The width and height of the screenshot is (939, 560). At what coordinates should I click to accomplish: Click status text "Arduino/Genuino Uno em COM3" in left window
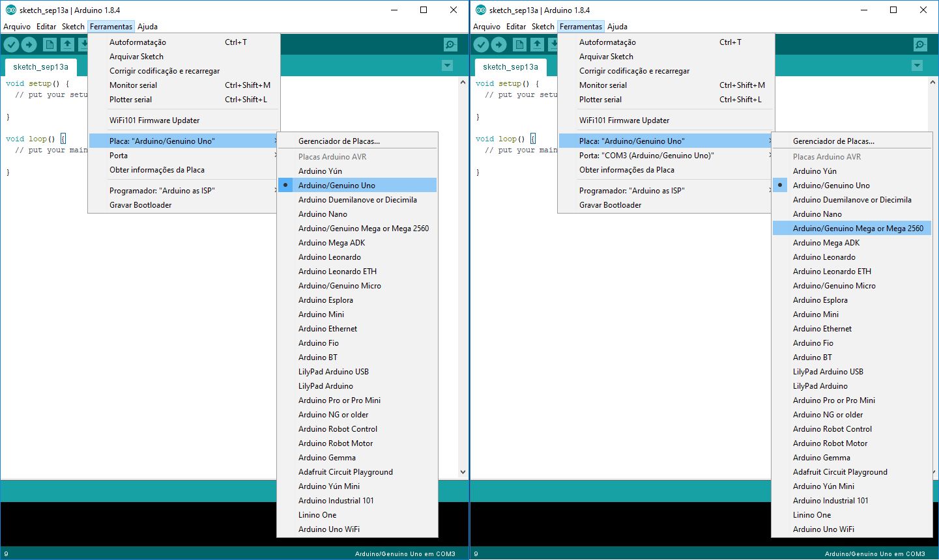405,554
